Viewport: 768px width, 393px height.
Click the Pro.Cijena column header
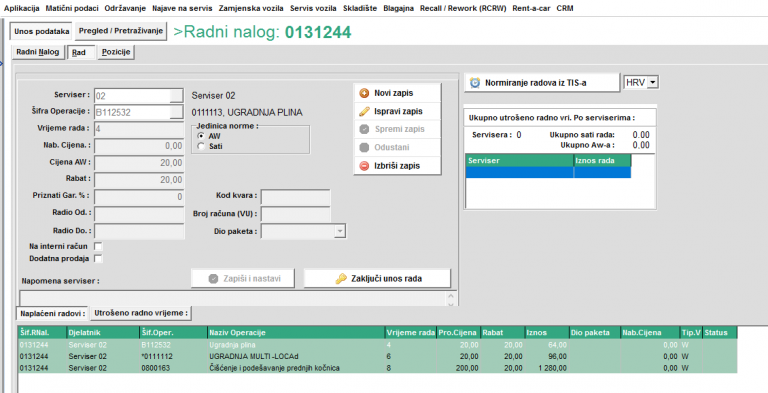[458, 333]
